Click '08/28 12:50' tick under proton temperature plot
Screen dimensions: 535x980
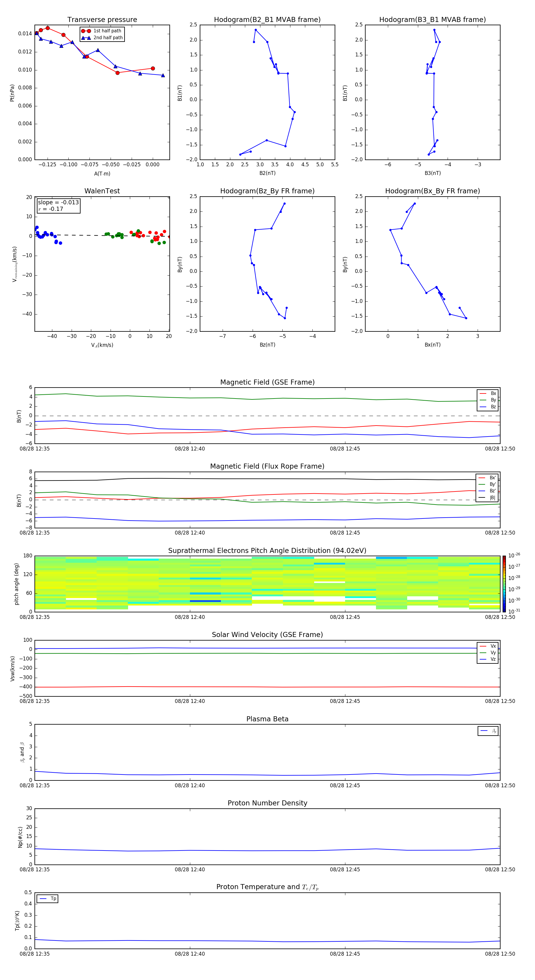(x=500, y=954)
